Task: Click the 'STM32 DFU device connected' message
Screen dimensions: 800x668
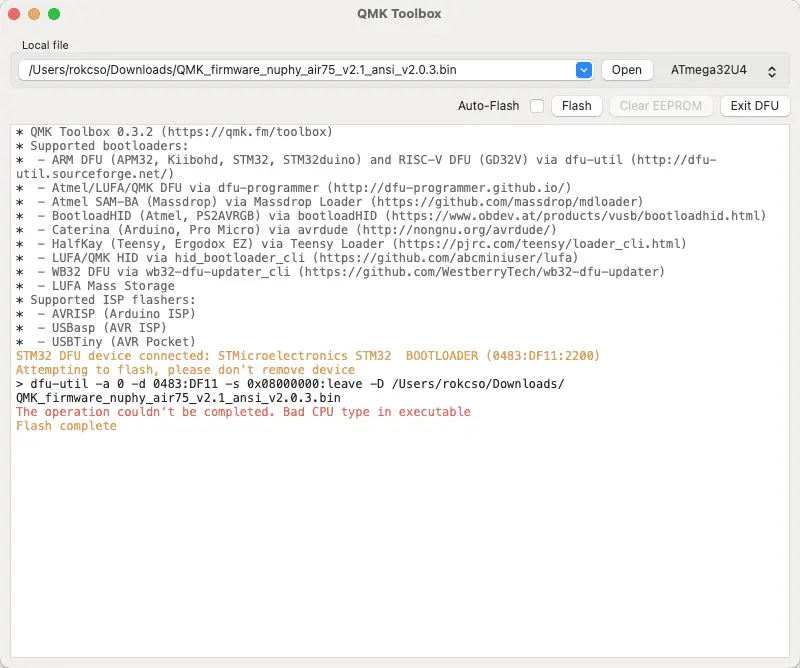Action: click(308, 356)
